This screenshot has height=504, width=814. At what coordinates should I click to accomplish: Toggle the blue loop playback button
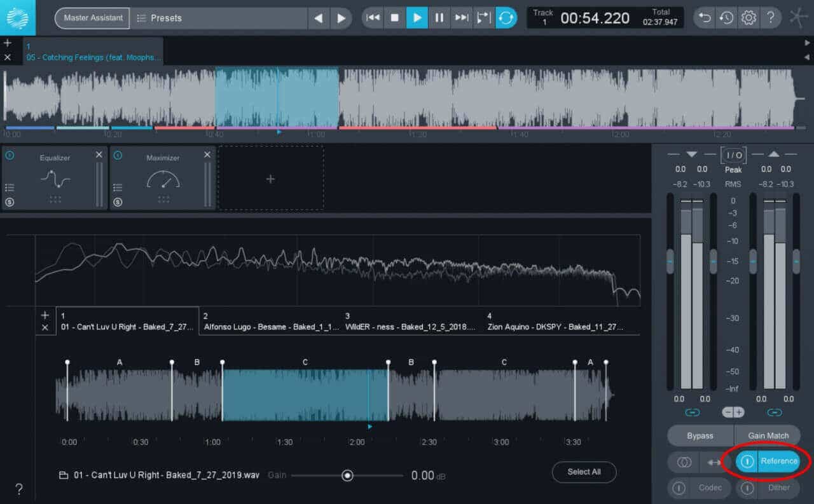(506, 18)
